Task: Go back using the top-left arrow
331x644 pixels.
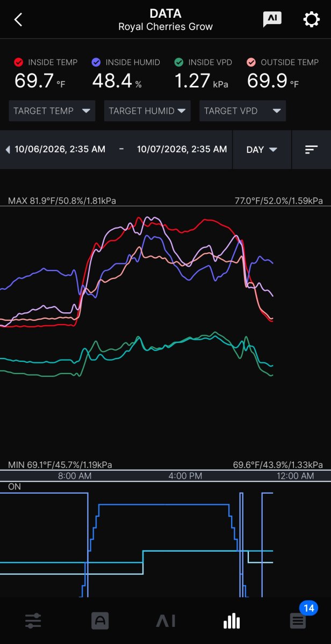Action: click(x=18, y=20)
